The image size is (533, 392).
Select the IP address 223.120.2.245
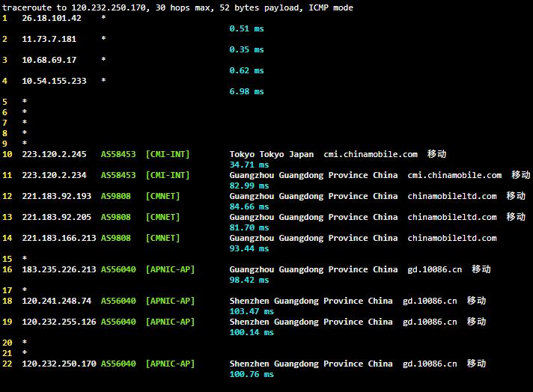pyautogui.click(x=54, y=154)
